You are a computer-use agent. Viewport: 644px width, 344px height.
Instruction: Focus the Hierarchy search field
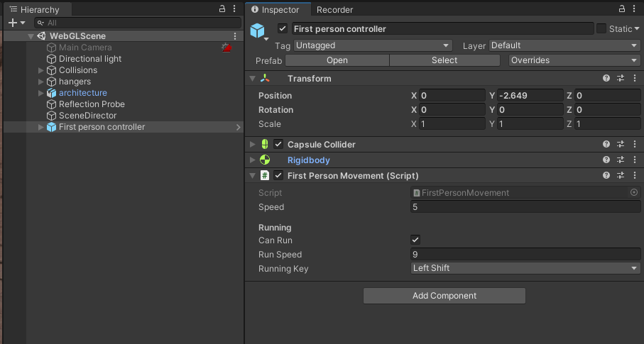point(138,23)
